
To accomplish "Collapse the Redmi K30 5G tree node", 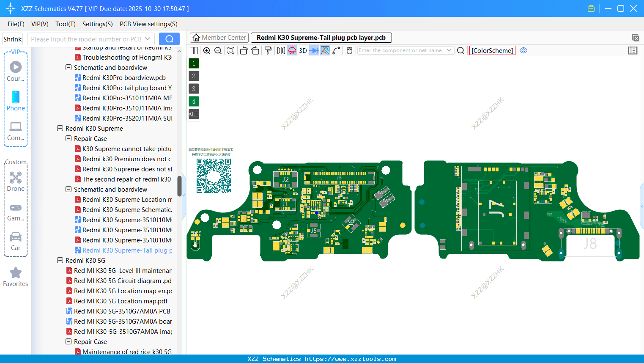I will [x=60, y=260].
